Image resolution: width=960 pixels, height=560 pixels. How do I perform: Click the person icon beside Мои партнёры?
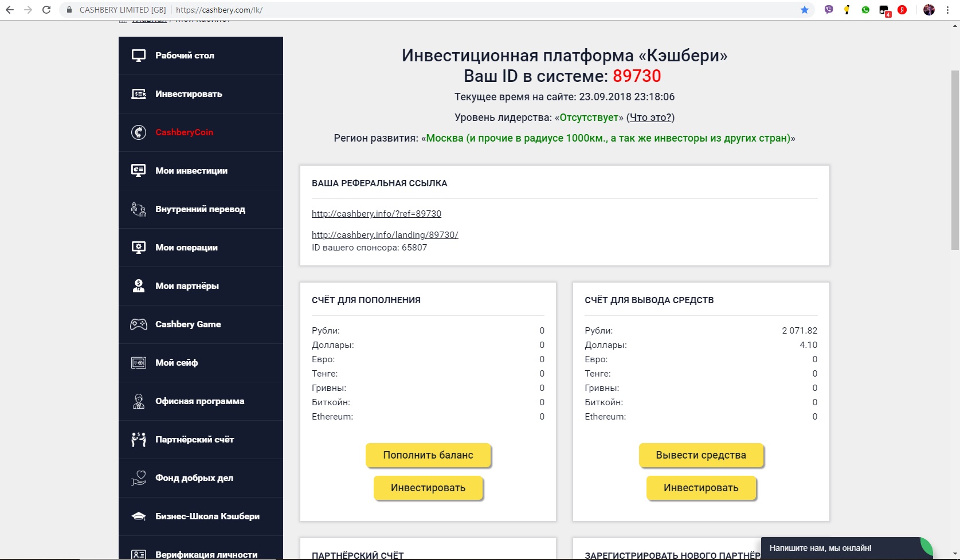pyautogui.click(x=139, y=286)
